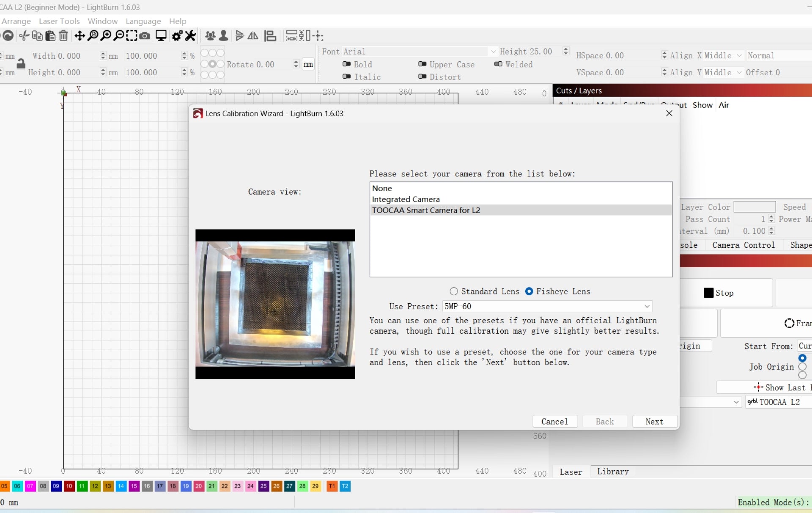Viewport: 812px width, 513px height.
Task: Open Settings with the gears icon
Action: pos(177,36)
